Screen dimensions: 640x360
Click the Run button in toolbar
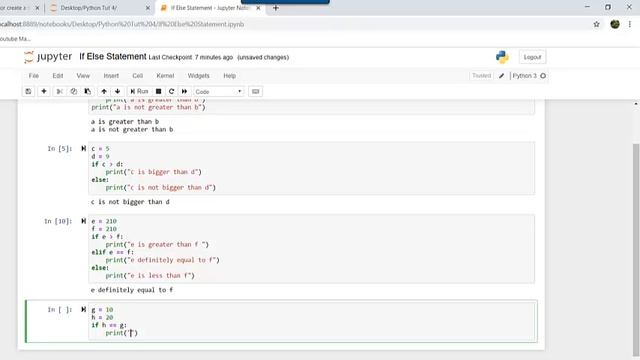[x=139, y=91]
